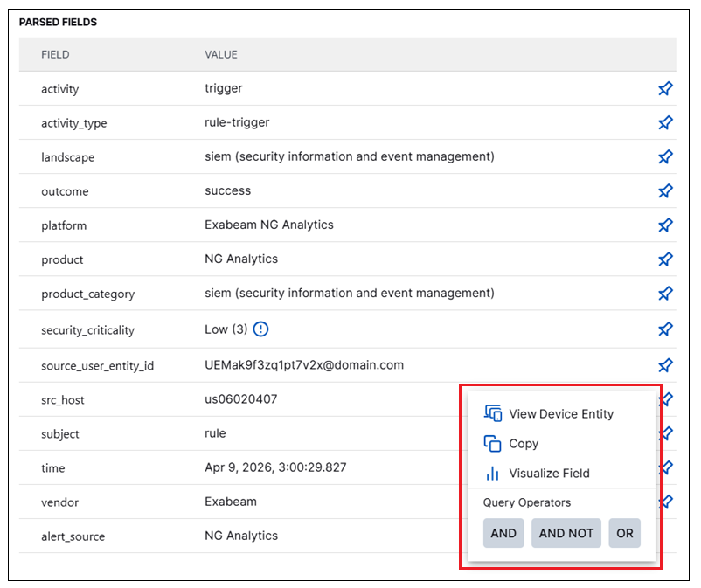Select Visualize Field in the popup menu

(549, 474)
